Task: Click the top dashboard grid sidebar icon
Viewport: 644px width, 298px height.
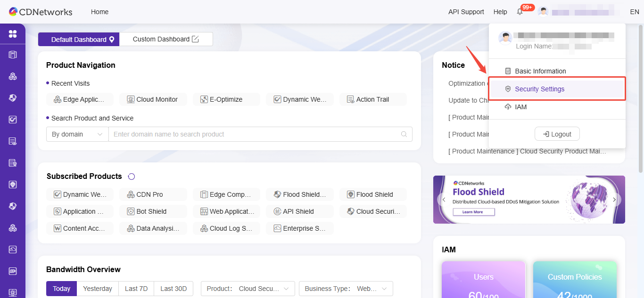Action: click(13, 34)
